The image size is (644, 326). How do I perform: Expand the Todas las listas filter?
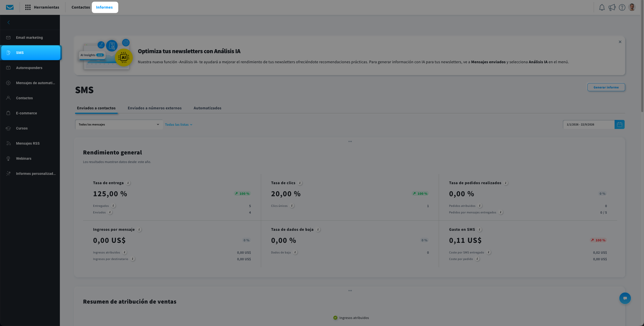click(179, 125)
